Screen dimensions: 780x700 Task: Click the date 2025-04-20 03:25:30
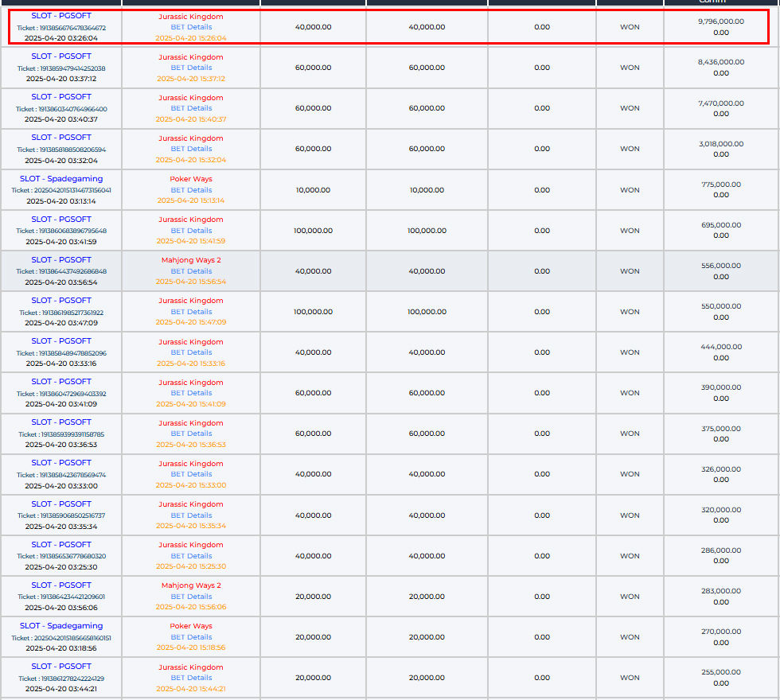(61, 567)
